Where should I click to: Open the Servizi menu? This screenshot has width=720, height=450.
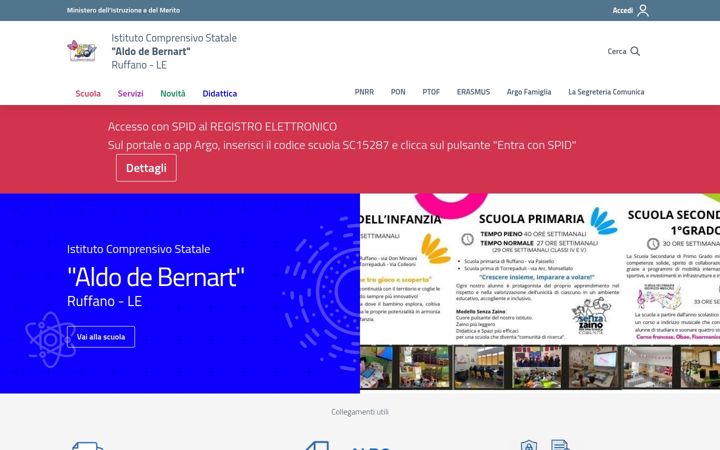(x=130, y=93)
